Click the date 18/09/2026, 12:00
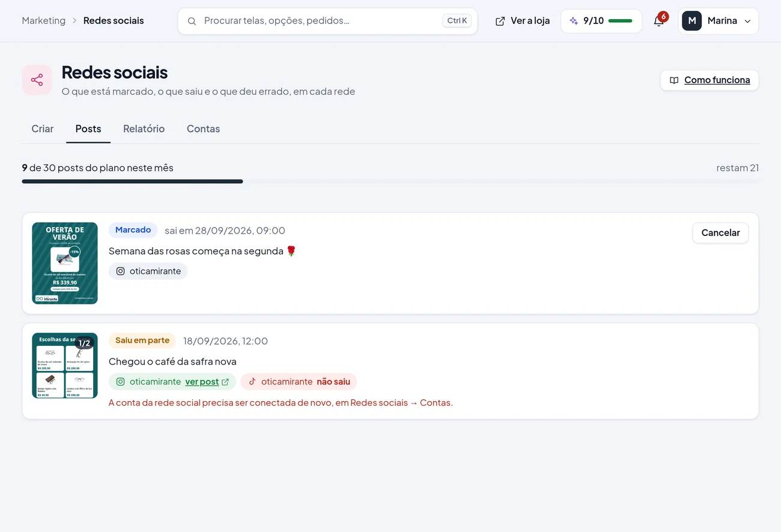The image size is (781, 532). pos(225,341)
